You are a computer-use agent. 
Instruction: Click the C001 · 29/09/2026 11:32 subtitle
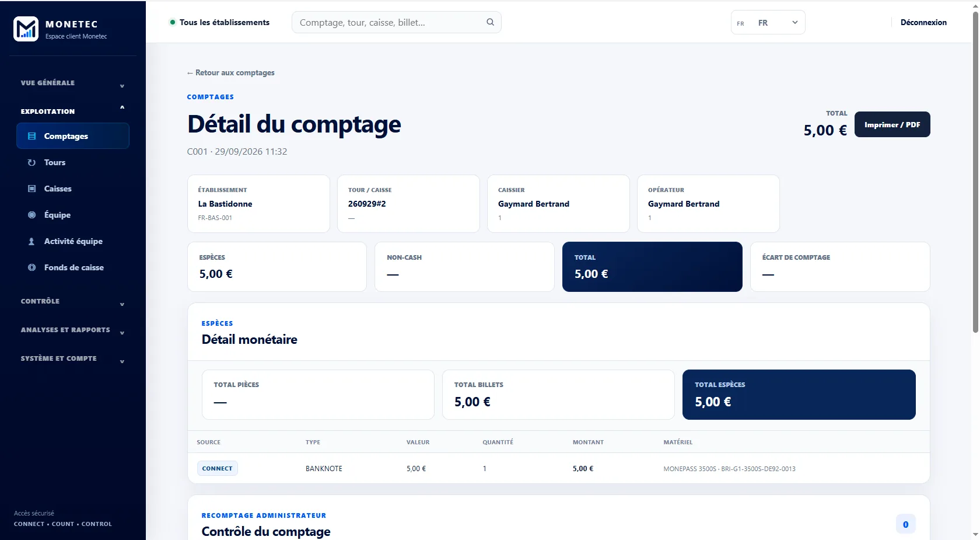[x=237, y=151]
